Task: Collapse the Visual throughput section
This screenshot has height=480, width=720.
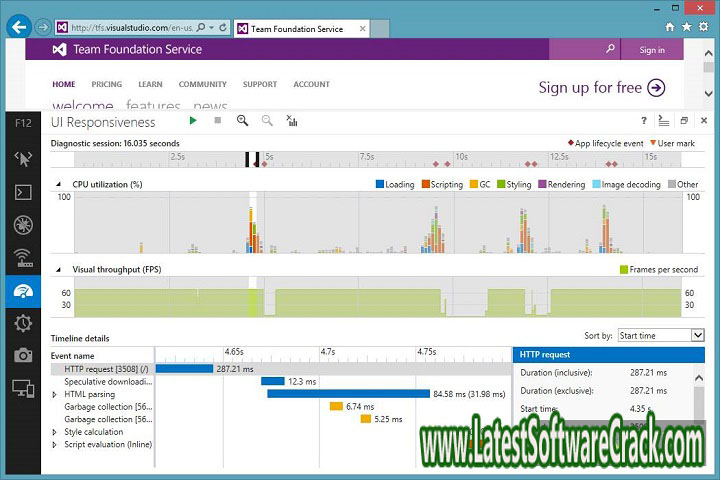Action: pyautogui.click(x=58, y=270)
